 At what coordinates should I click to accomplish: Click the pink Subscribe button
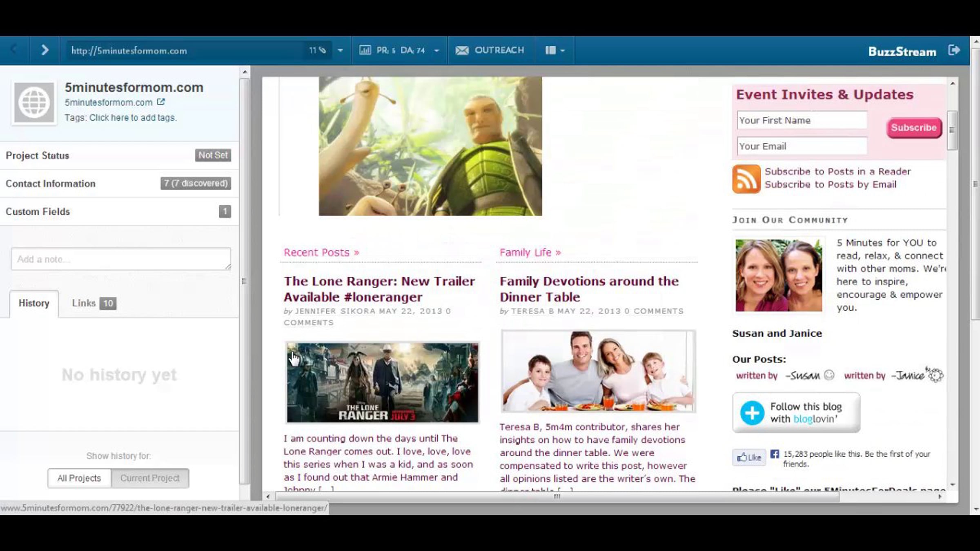[914, 128]
